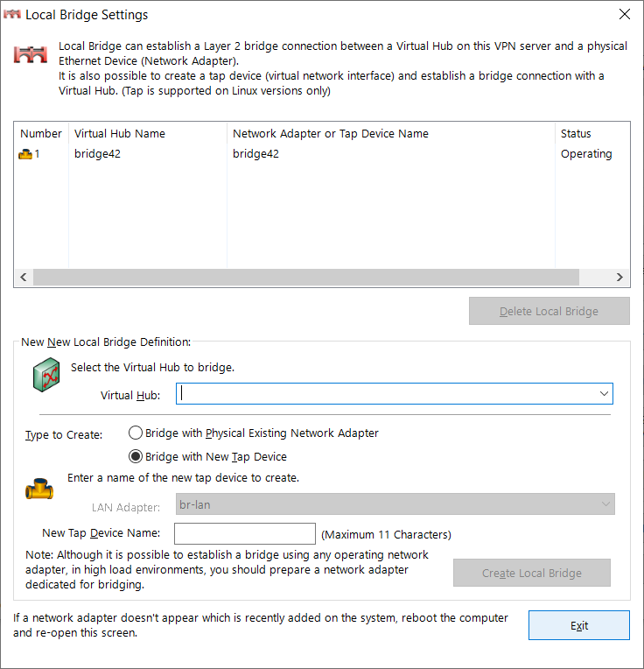Screen dimensions: 644x669
Task: Click the Status column header
Action: [x=576, y=134]
